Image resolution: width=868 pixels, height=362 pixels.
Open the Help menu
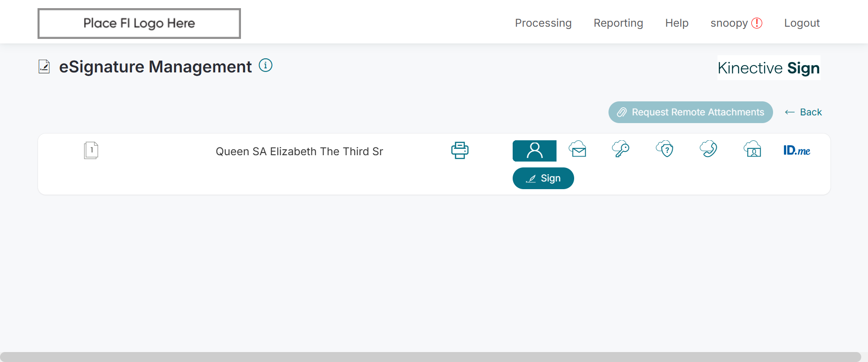tap(676, 23)
